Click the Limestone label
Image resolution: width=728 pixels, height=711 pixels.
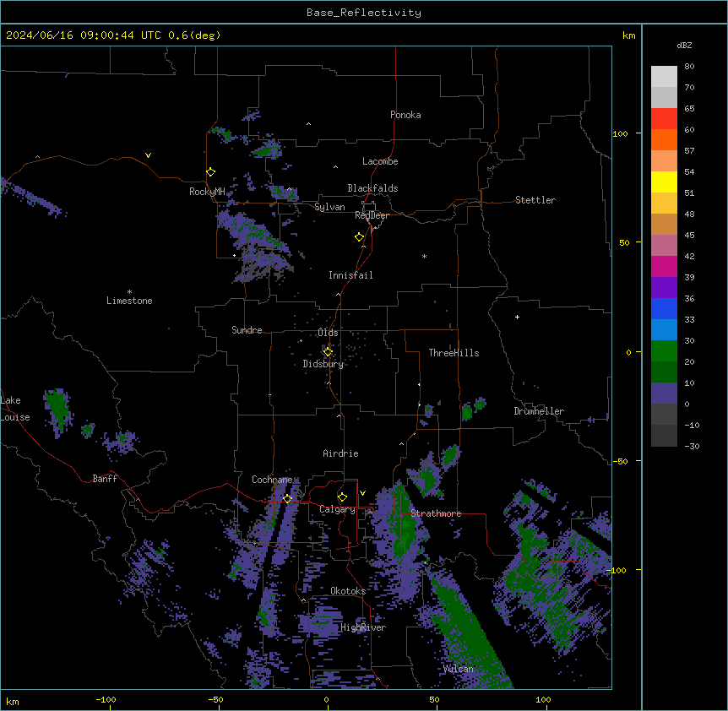[129, 301]
